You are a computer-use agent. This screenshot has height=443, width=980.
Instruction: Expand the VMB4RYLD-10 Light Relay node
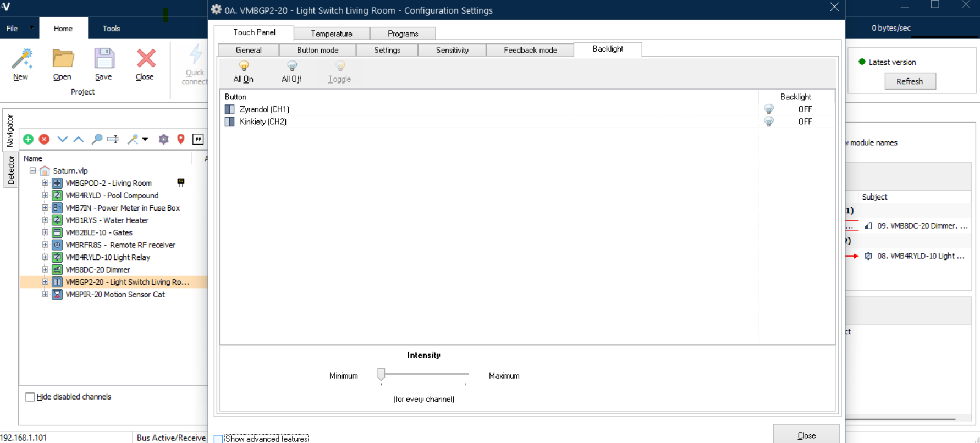(45, 257)
